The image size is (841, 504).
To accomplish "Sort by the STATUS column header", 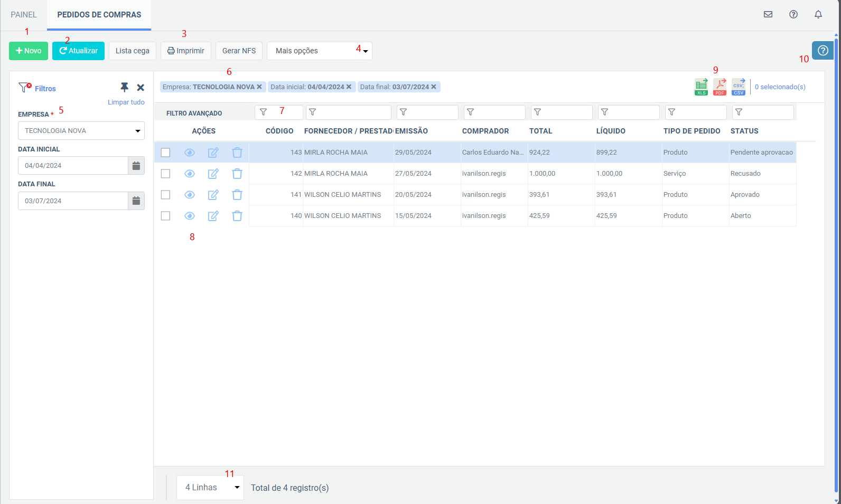I will point(744,131).
